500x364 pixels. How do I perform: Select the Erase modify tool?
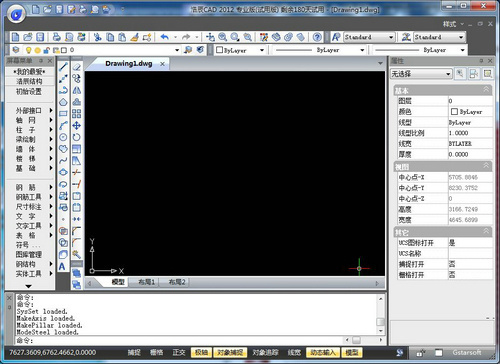click(77, 67)
